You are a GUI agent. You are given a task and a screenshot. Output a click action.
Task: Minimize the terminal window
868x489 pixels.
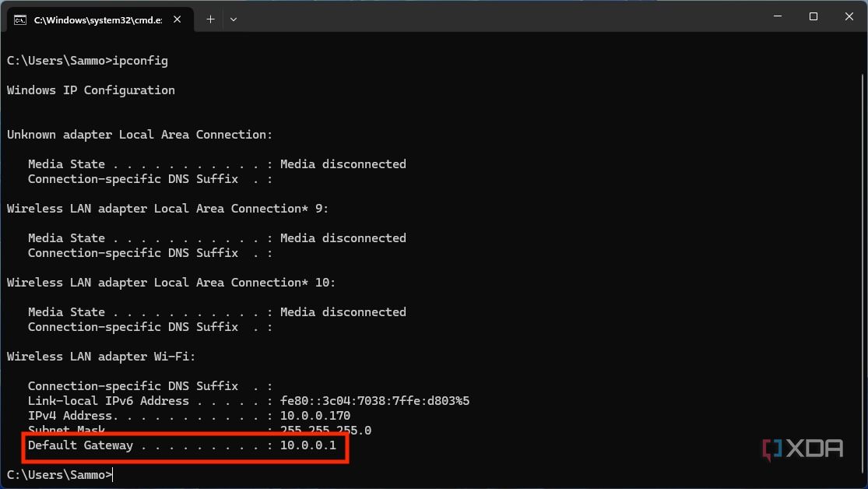tap(776, 16)
